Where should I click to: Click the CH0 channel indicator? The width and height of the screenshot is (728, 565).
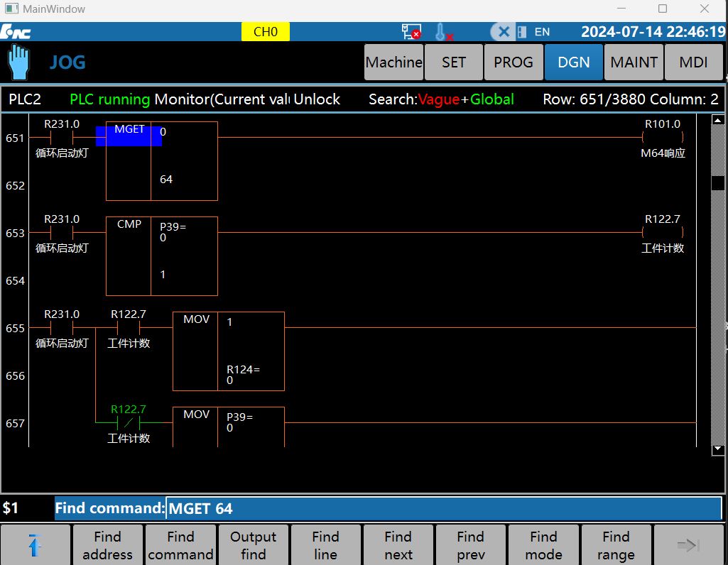266,32
